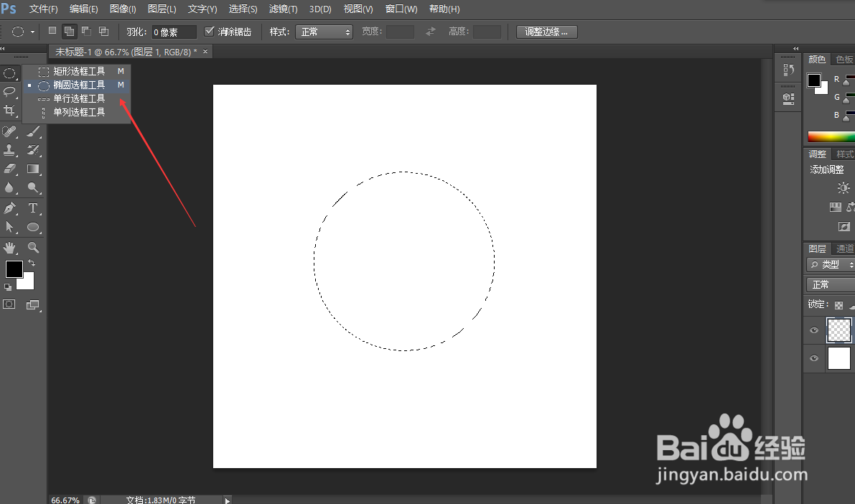Select the Brush tool

[33, 131]
